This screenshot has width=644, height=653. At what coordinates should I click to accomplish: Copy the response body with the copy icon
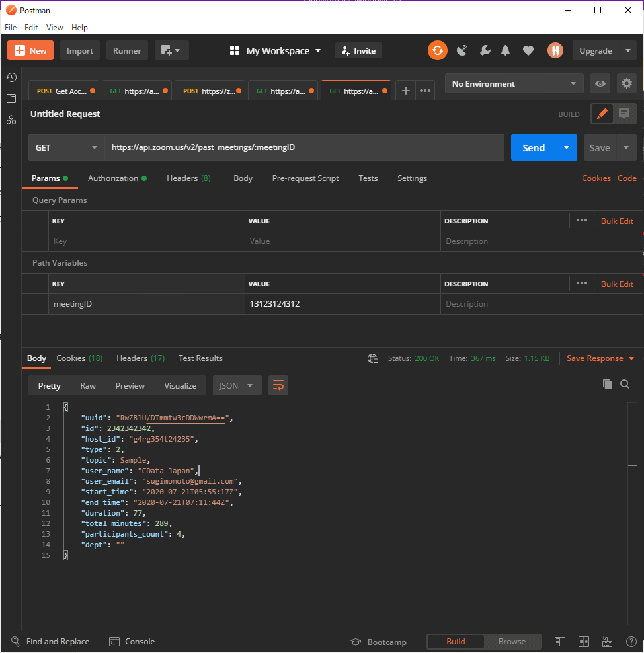click(608, 384)
